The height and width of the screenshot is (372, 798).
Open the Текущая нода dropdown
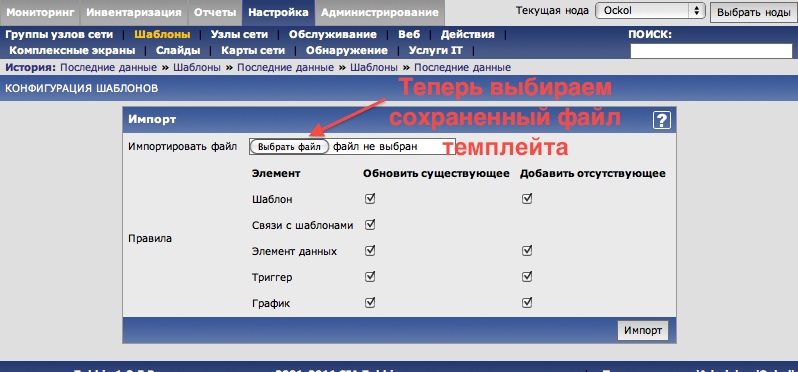650,11
